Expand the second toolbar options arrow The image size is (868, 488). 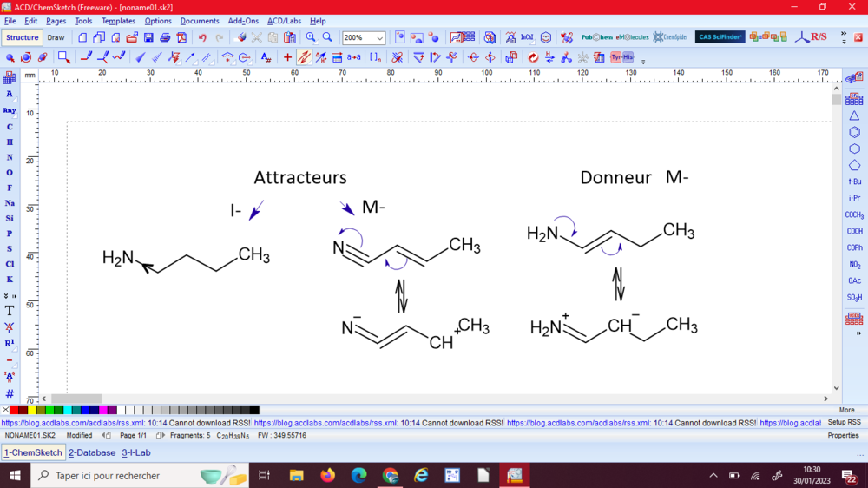643,61
